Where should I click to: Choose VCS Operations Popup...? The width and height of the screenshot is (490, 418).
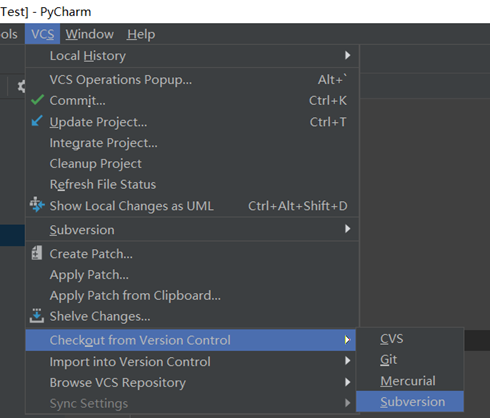coord(192,80)
